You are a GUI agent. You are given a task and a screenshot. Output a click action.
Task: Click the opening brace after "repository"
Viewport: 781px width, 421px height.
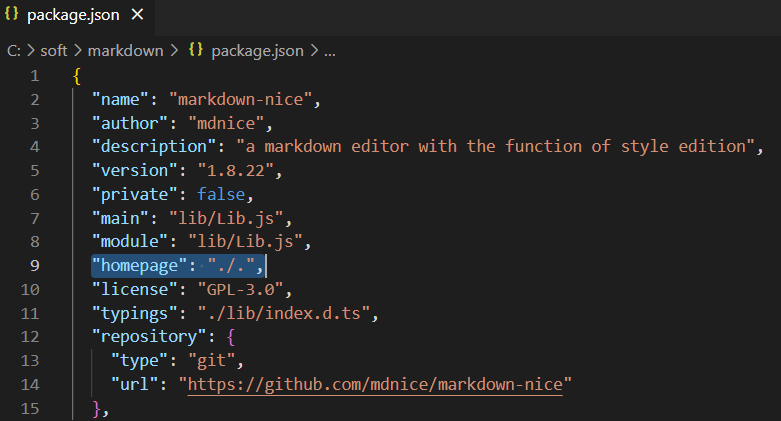231,337
